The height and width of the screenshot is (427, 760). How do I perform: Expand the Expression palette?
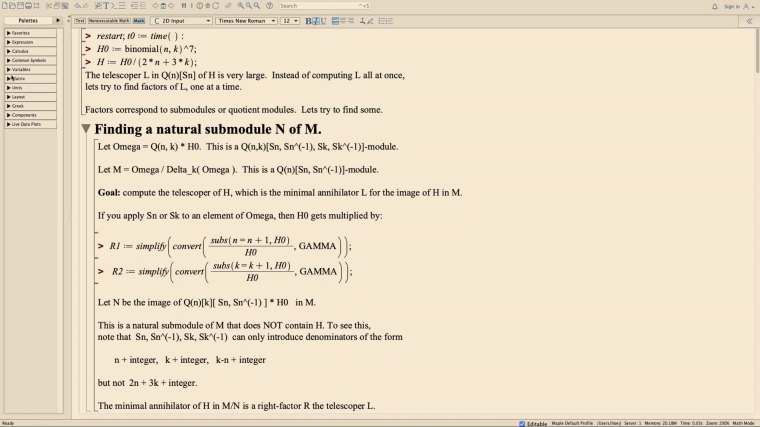tap(31, 42)
